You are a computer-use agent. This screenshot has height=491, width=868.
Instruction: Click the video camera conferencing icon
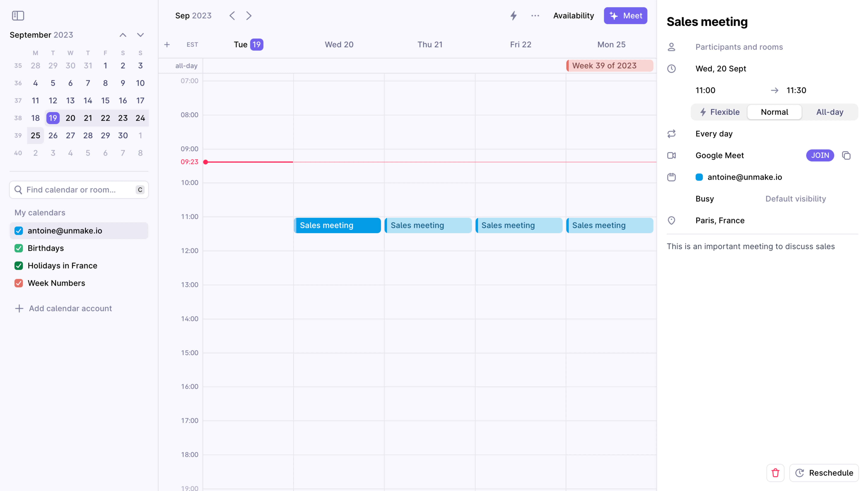671,155
